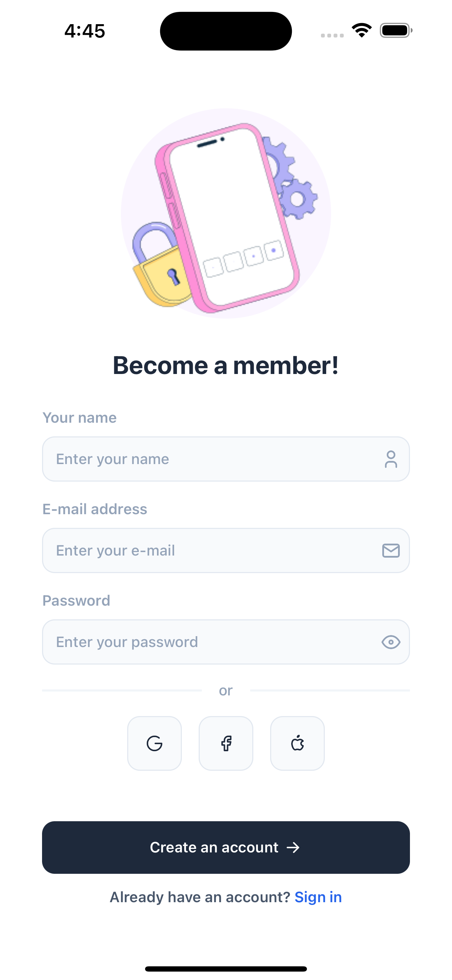This screenshot has width=452, height=980.
Task: Open Sign in for existing accounts
Action: (x=318, y=897)
